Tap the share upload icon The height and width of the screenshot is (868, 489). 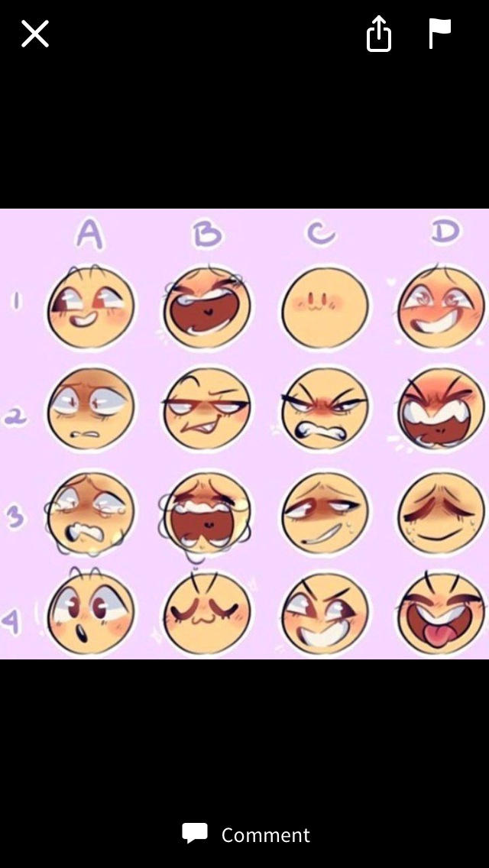coord(379,34)
